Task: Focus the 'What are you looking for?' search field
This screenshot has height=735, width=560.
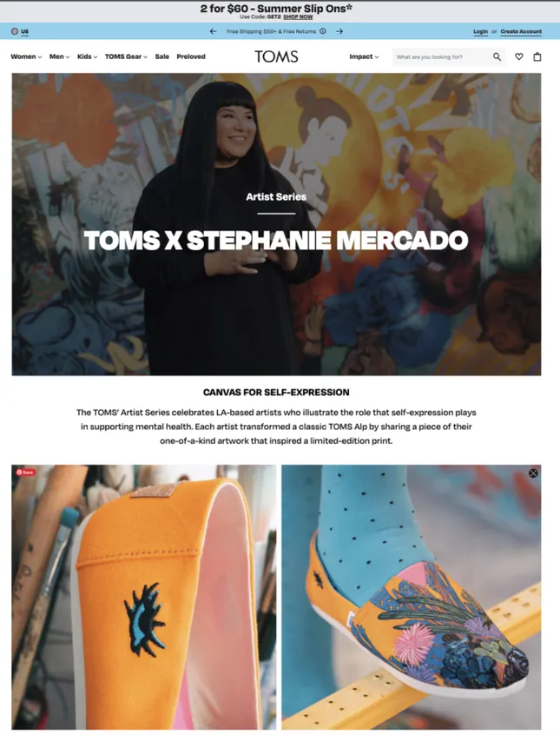Action: [x=441, y=56]
